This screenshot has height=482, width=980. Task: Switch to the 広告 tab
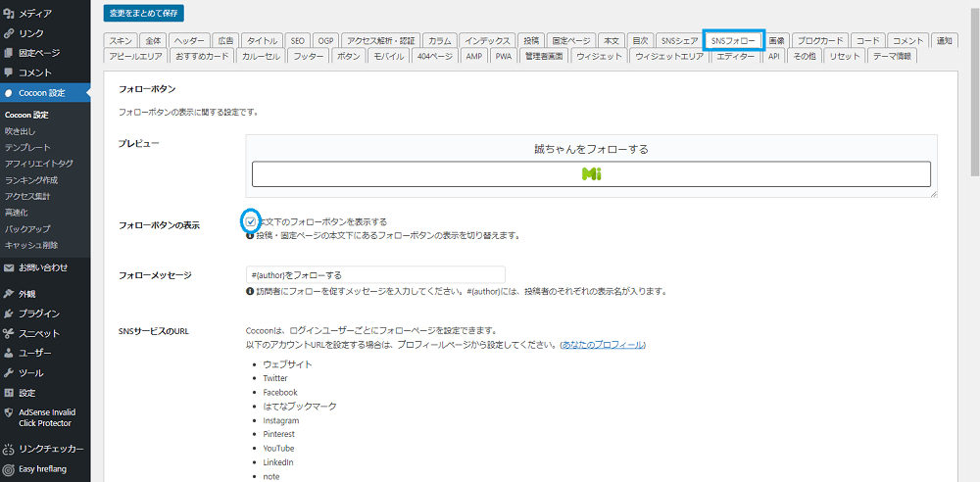pos(225,40)
